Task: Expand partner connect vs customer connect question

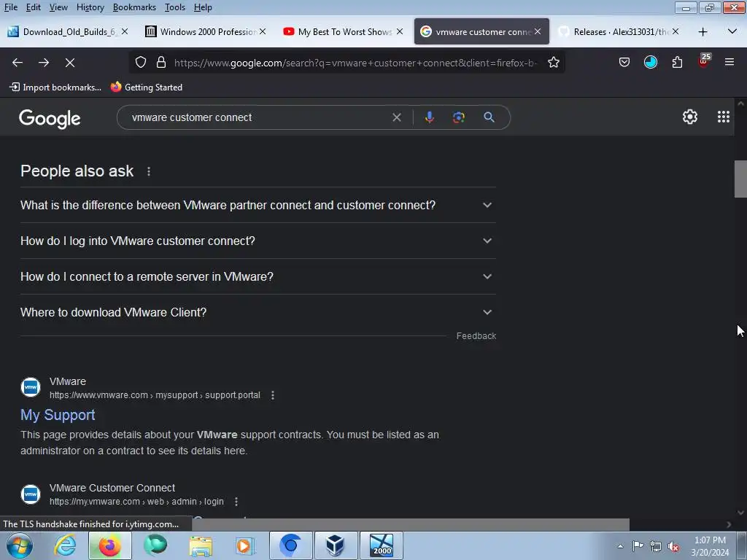Action: 258,205
